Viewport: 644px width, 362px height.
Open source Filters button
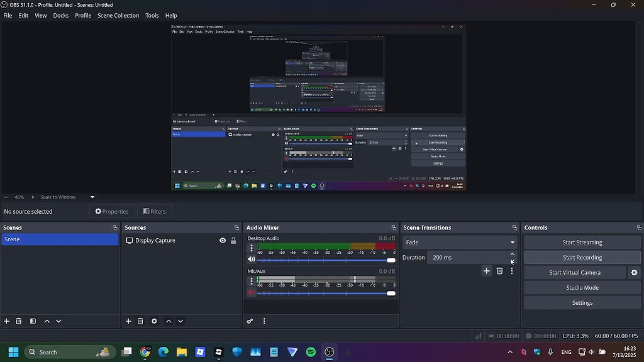pyautogui.click(x=155, y=211)
